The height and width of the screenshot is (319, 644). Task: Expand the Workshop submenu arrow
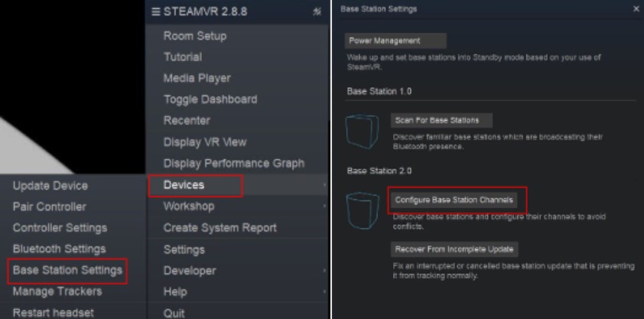point(324,206)
